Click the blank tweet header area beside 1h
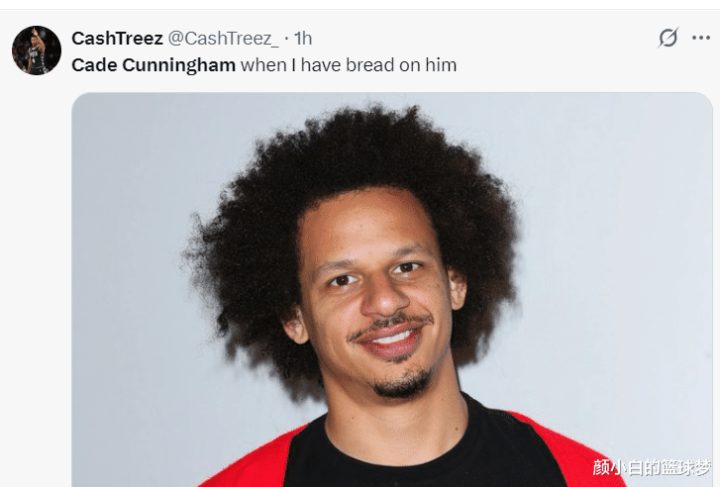This screenshot has width=720, height=487. coord(482,38)
